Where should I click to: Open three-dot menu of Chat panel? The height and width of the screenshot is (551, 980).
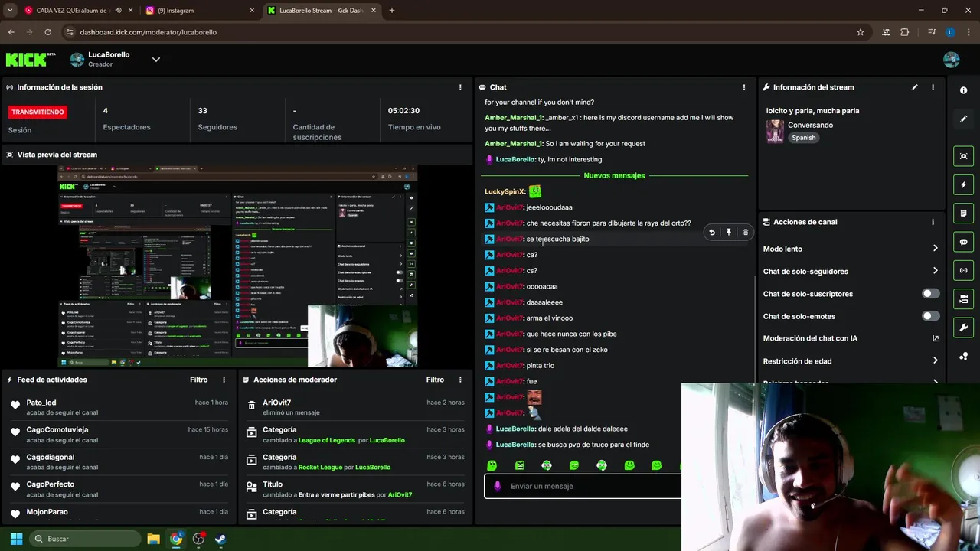pyautogui.click(x=743, y=87)
